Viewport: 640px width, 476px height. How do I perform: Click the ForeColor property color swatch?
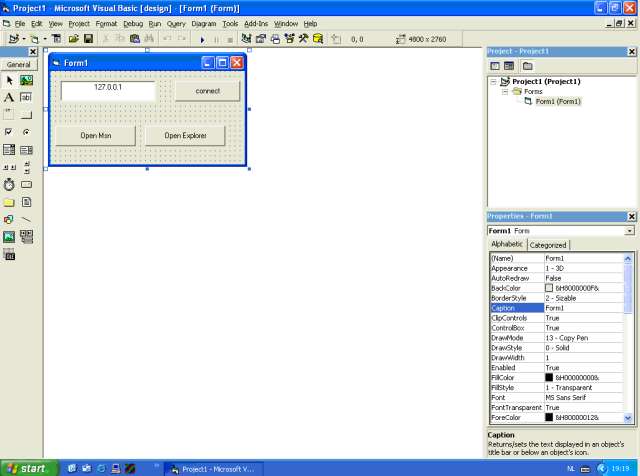coord(549,417)
